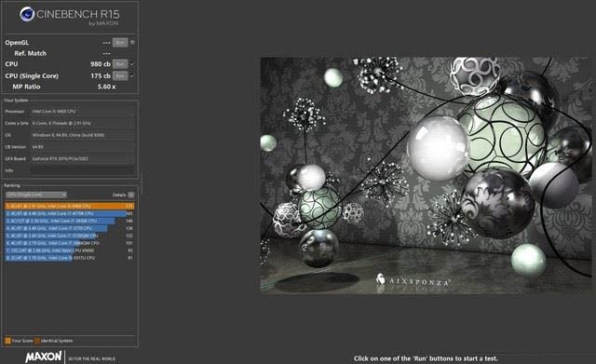Toggle the CPU (Single Core) test checkbox

click(132, 75)
